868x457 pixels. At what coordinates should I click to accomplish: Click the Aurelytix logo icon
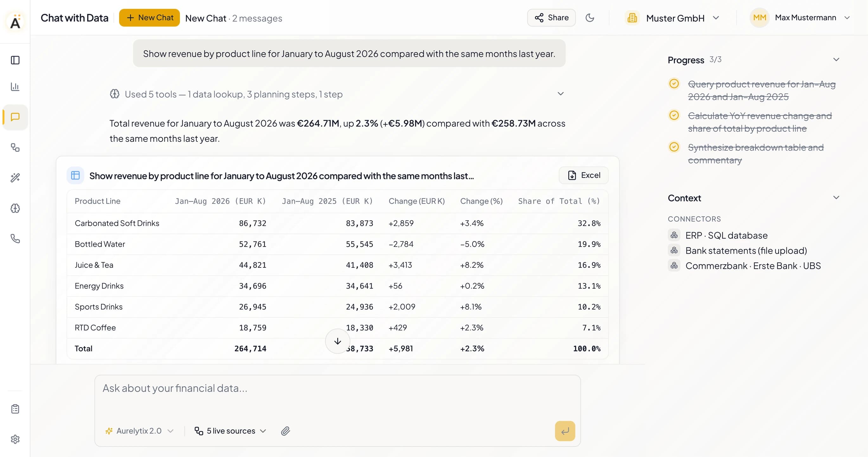(15, 22)
